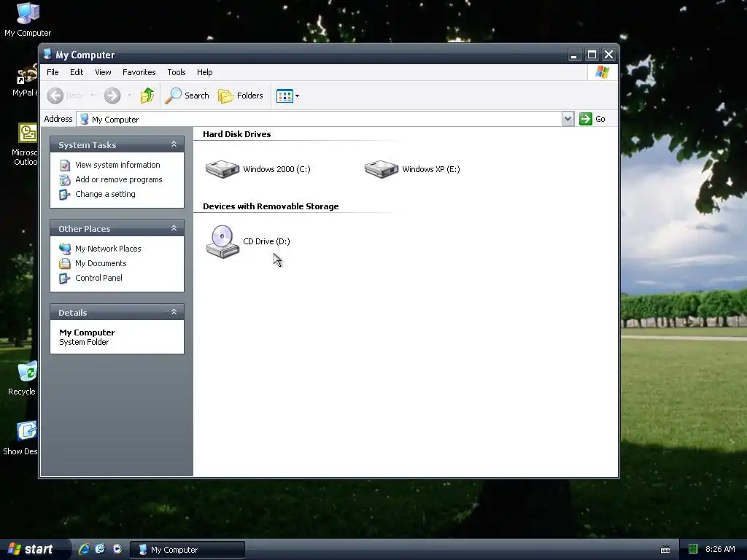The image size is (747, 560).
Task: Click the View system information icon
Action: point(65,166)
